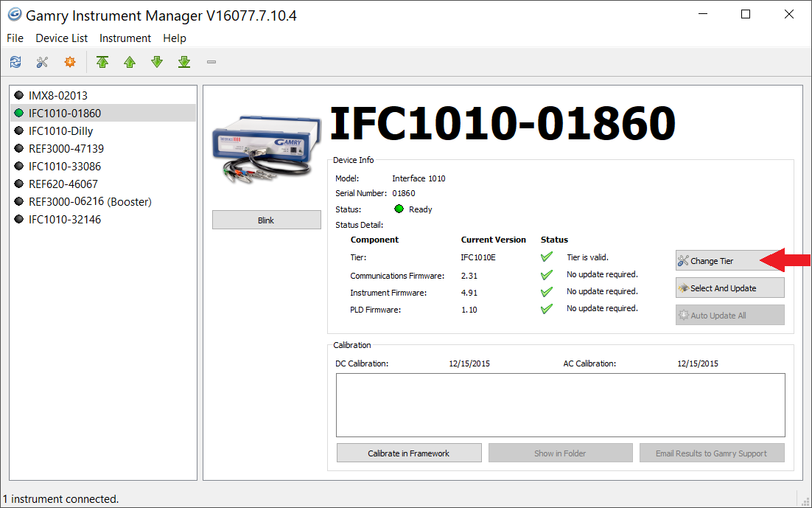Click model value Interface 1010
This screenshot has width=812, height=508.
click(419, 178)
